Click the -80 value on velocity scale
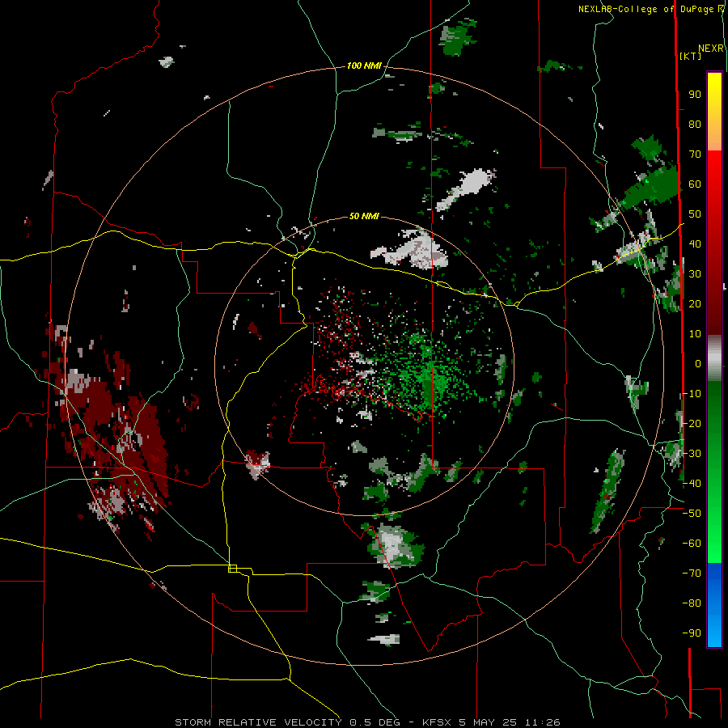728x728 pixels. click(692, 603)
